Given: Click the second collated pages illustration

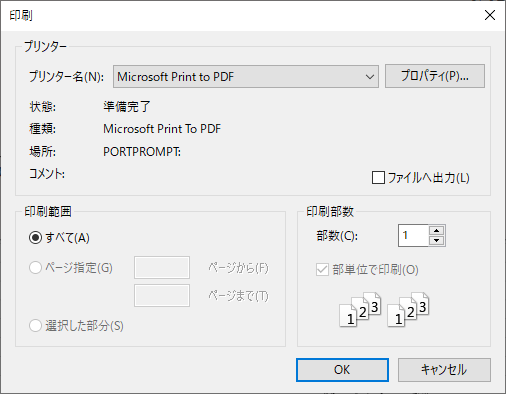Looking at the screenshot, I should [408, 309].
